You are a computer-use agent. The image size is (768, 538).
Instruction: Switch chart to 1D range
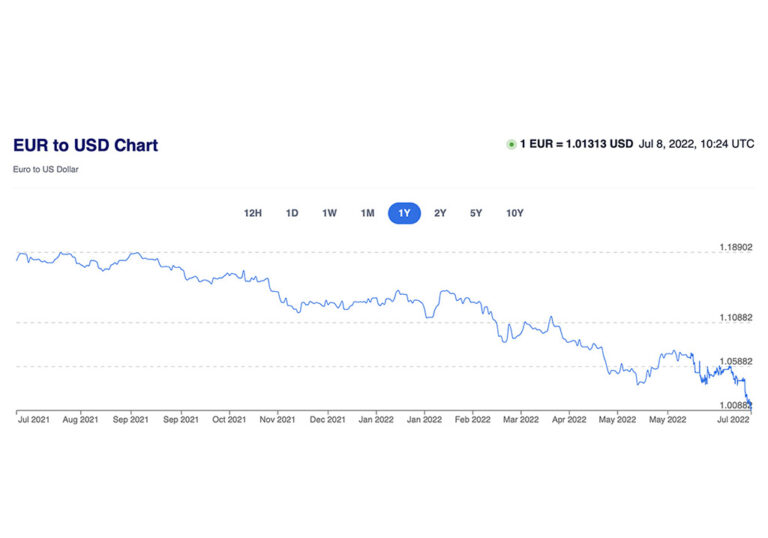click(x=292, y=213)
